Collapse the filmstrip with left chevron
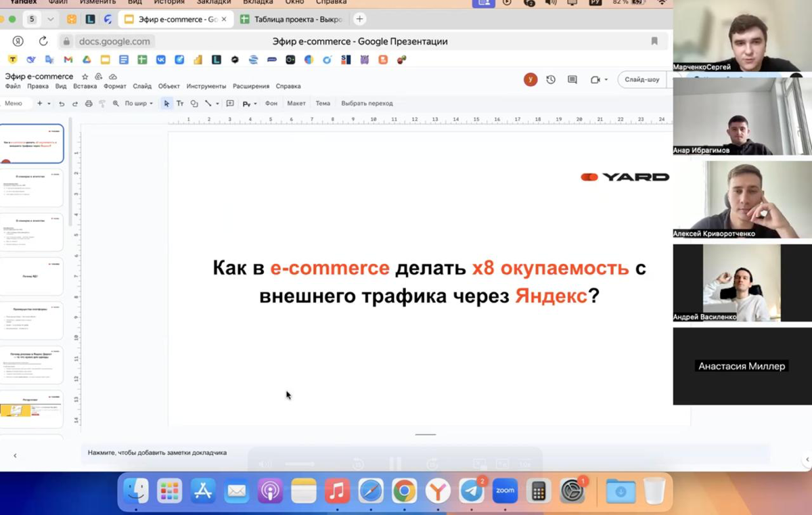The height and width of the screenshot is (515, 812). (15, 455)
